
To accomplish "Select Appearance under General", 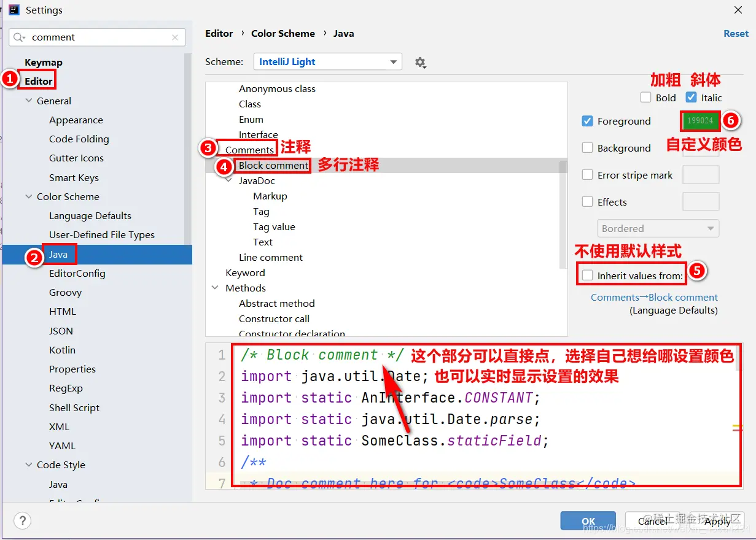I will coord(76,120).
